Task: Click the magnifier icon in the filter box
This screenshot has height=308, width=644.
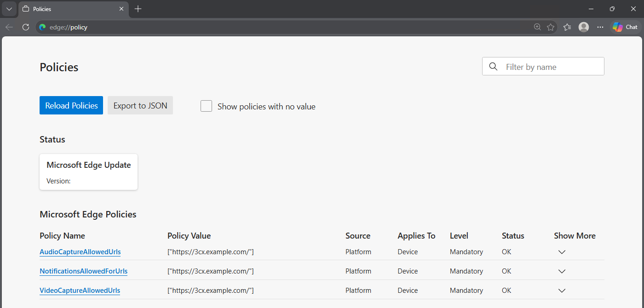Action: coord(494,67)
